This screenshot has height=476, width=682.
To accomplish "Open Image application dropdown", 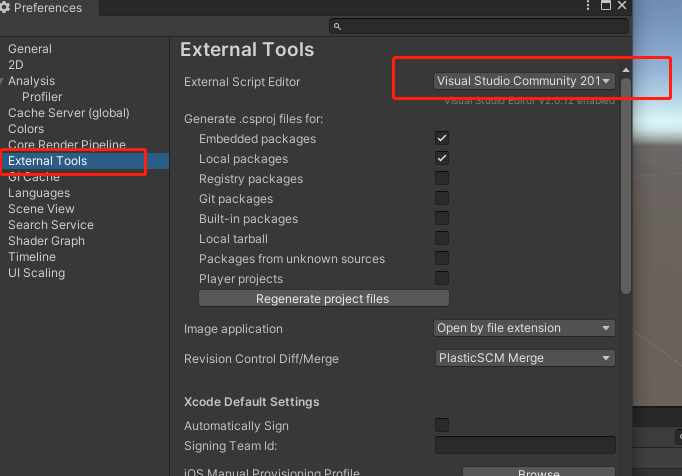I will click(524, 328).
